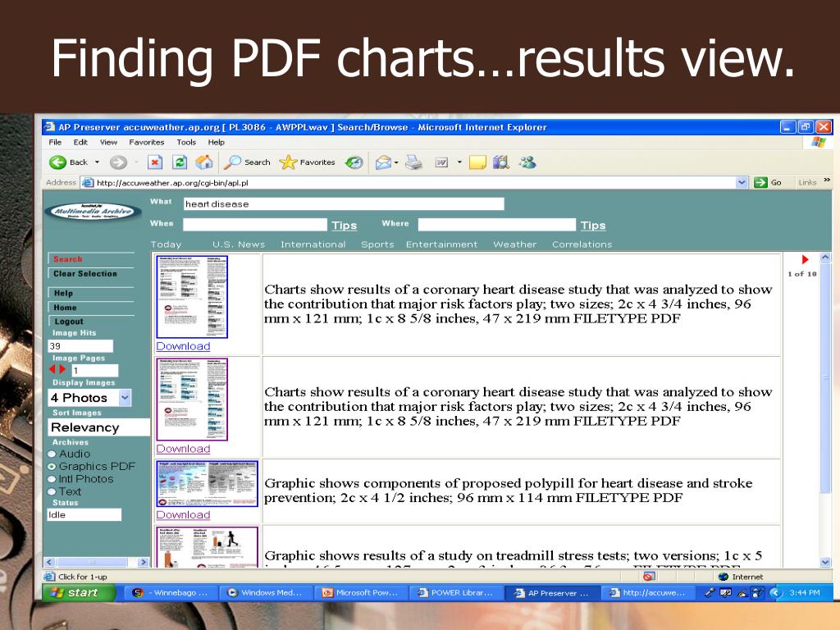This screenshot has width=840, height=630.
Task: Click the Correlations category tab
Action: click(582, 244)
